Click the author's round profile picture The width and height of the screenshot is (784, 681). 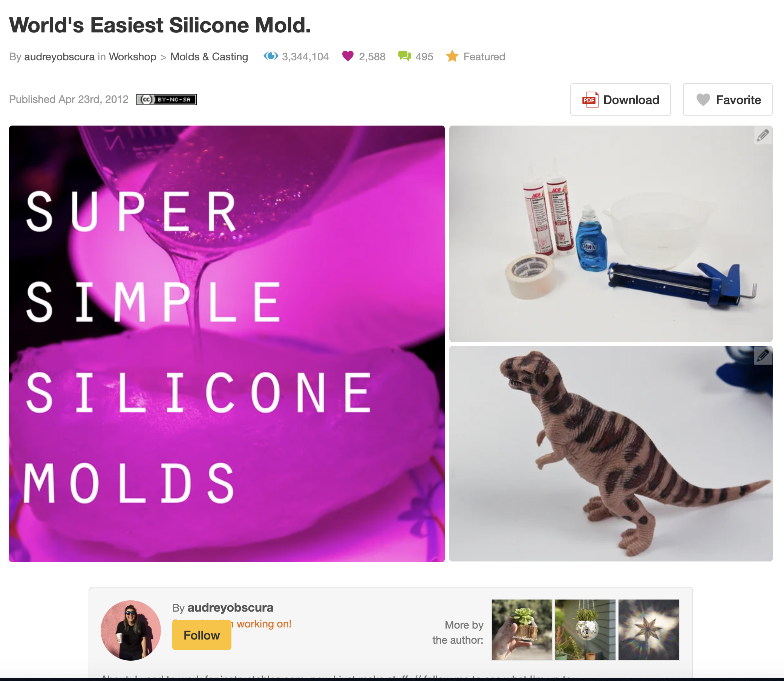pos(131,630)
